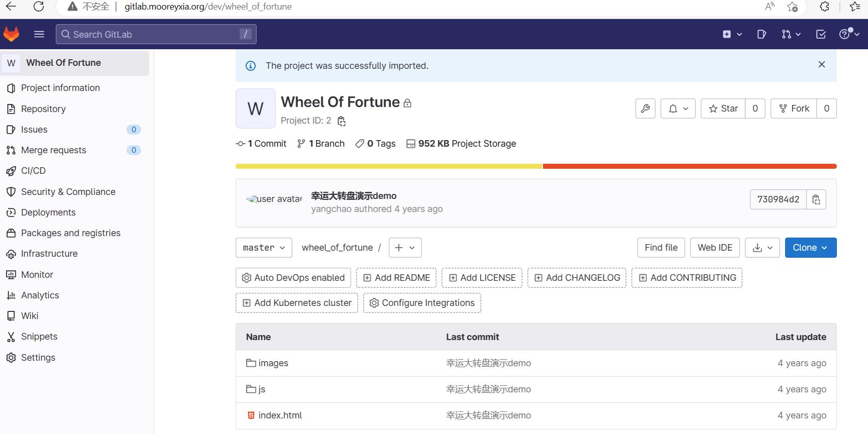Open merge requests dropdown in top bar
The height and width of the screenshot is (434, 868).
[x=791, y=34]
